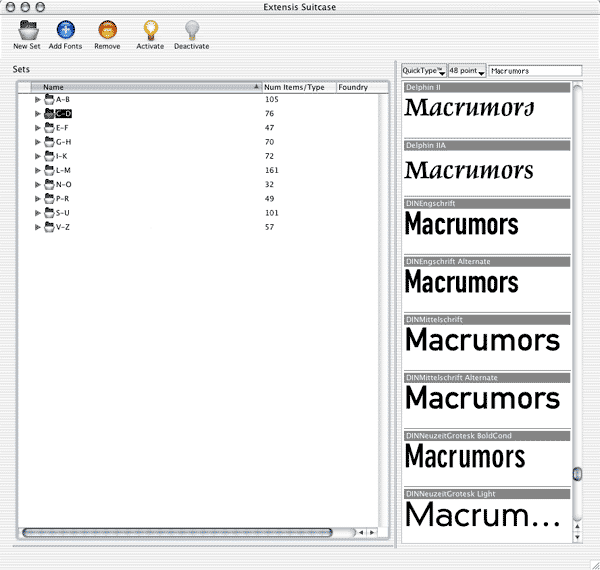Click the preview pane vertical scroll thumb
The height and width of the screenshot is (570, 600).
[577, 474]
